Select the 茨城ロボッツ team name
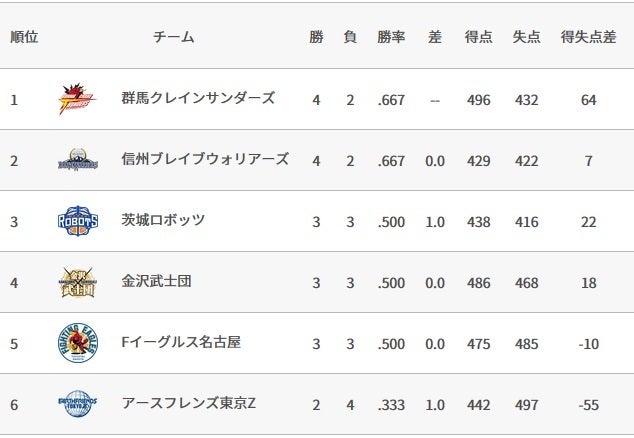This screenshot has width=634, height=438. 163,220
